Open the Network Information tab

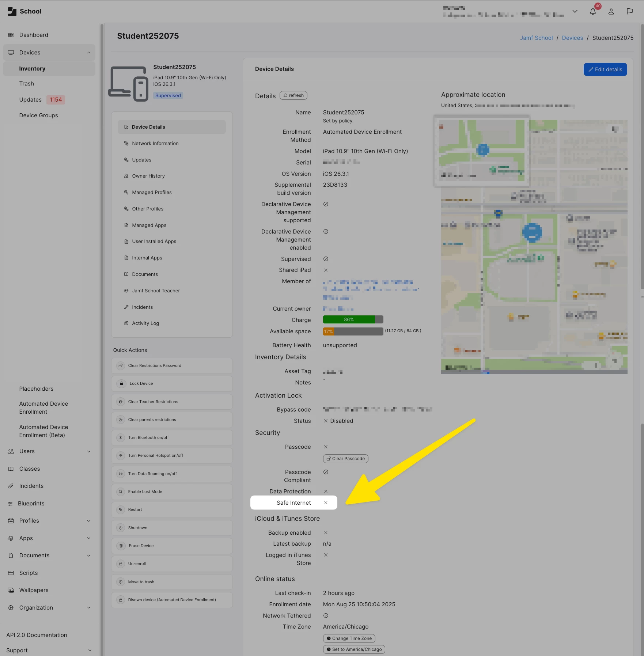click(x=171, y=143)
